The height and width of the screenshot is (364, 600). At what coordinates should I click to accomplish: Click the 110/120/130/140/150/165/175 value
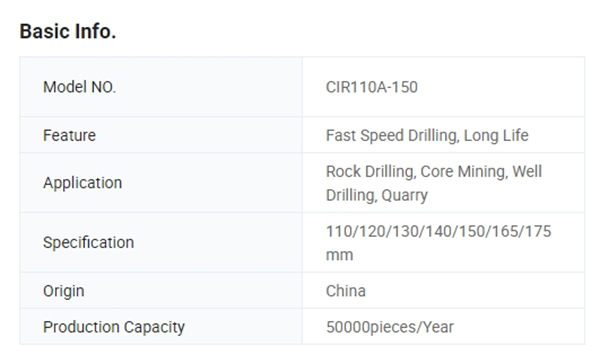tap(439, 231)
